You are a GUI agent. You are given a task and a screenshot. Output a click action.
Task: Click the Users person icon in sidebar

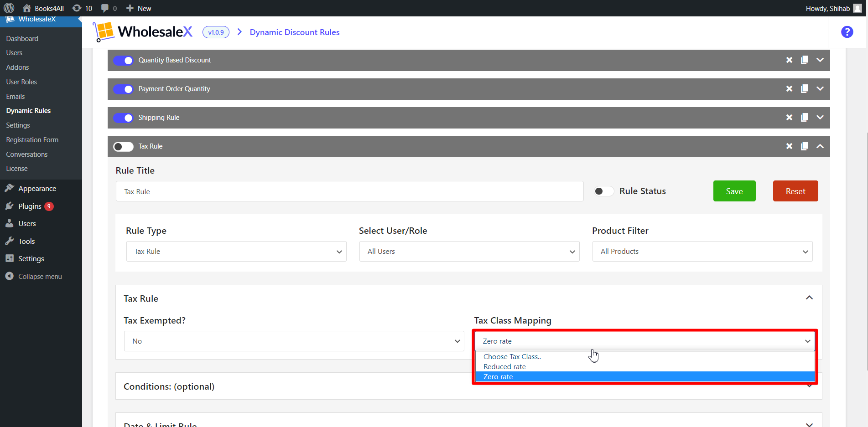pyautogui.click(x=10, y=223)
